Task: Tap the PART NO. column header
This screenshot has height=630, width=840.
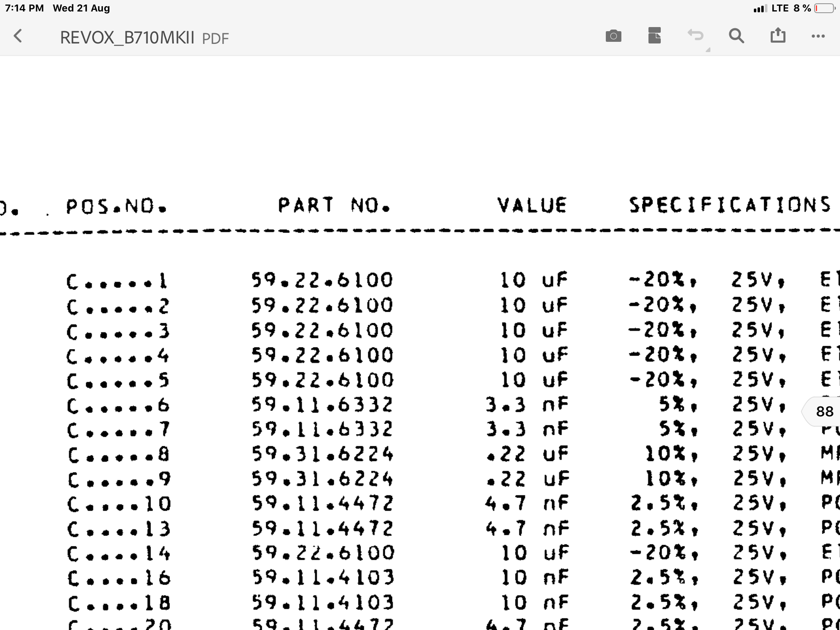Action: tap(333, 205)
